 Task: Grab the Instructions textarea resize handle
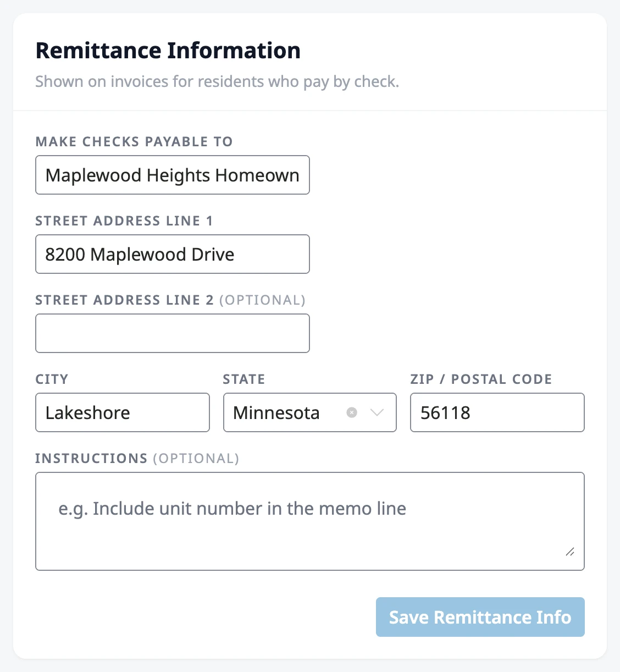(x=570, y=552)
